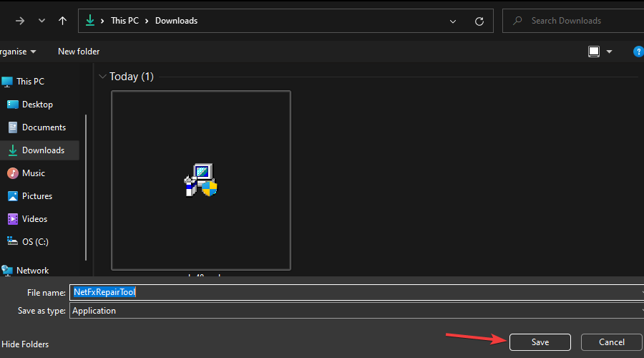Select Downloads in the sidebar
The image size is (644, 358).
(x=39, y=150)
